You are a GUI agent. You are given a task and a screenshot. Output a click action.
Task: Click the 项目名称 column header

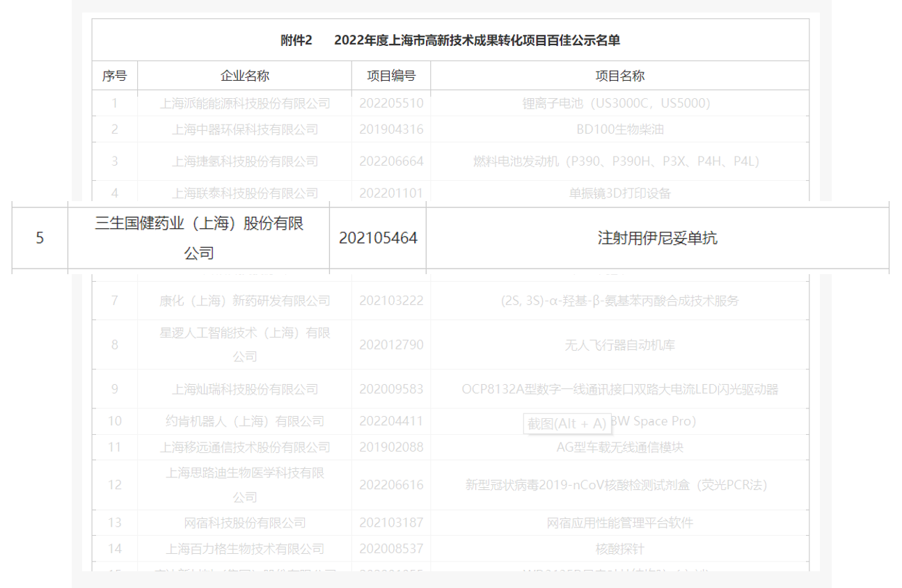619,76
